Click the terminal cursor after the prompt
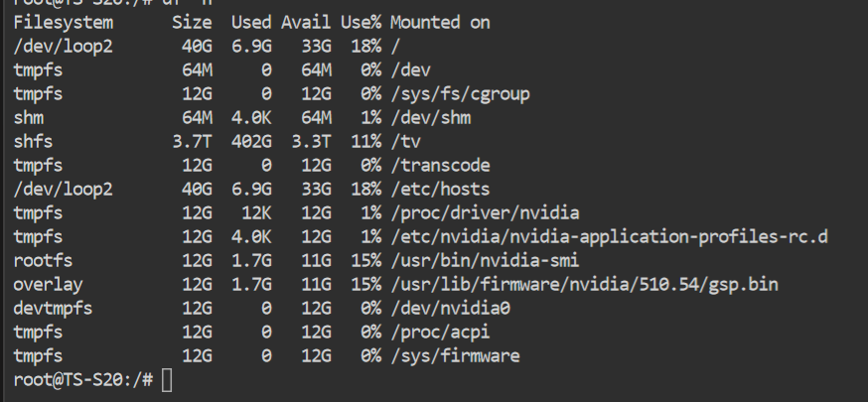This screenshot has width=868, height=402. pyautogui.click(x=167, y=380)
